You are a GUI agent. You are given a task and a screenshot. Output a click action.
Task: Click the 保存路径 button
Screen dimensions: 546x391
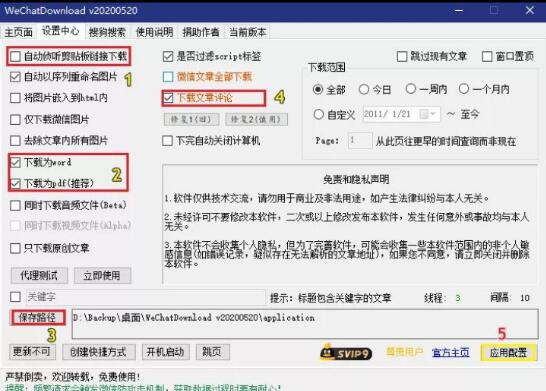tap(37, 318)
